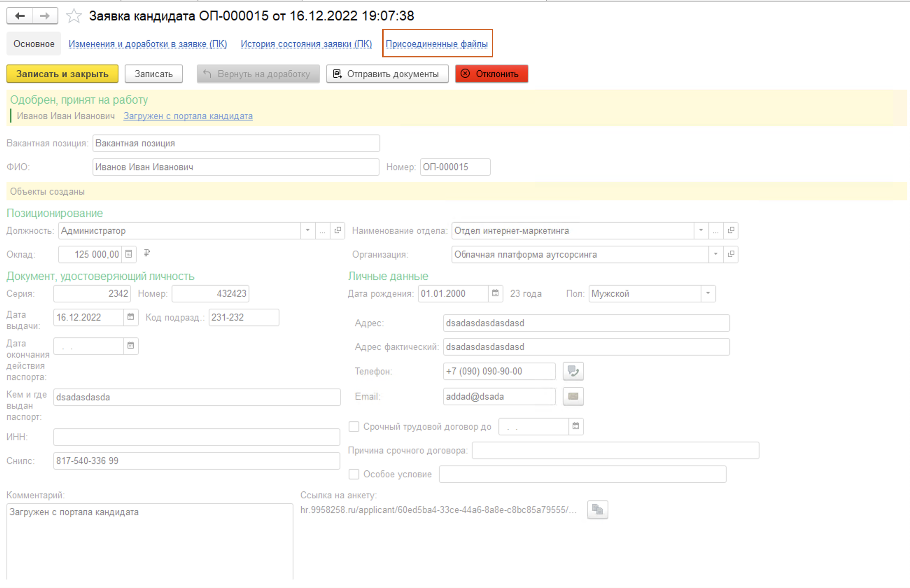This screenshot has width=910, height=588.
Task: Go forward with the right arrow button
Action: (x=45, y=16)
